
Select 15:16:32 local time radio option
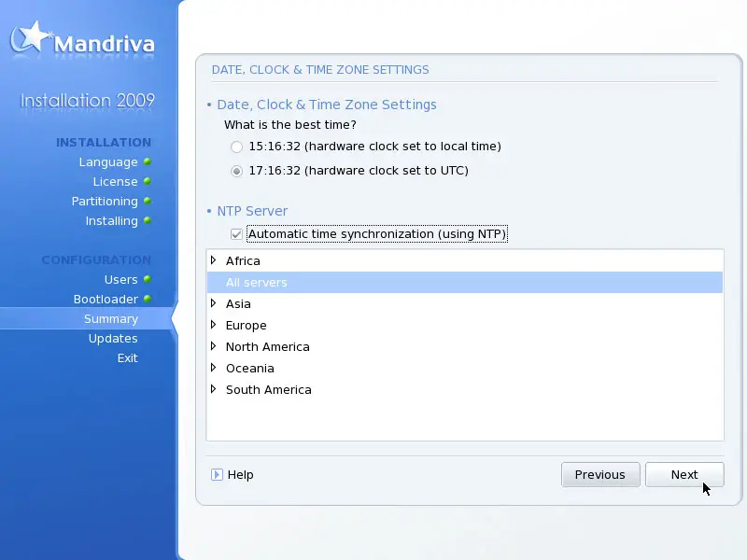point(236,147)
